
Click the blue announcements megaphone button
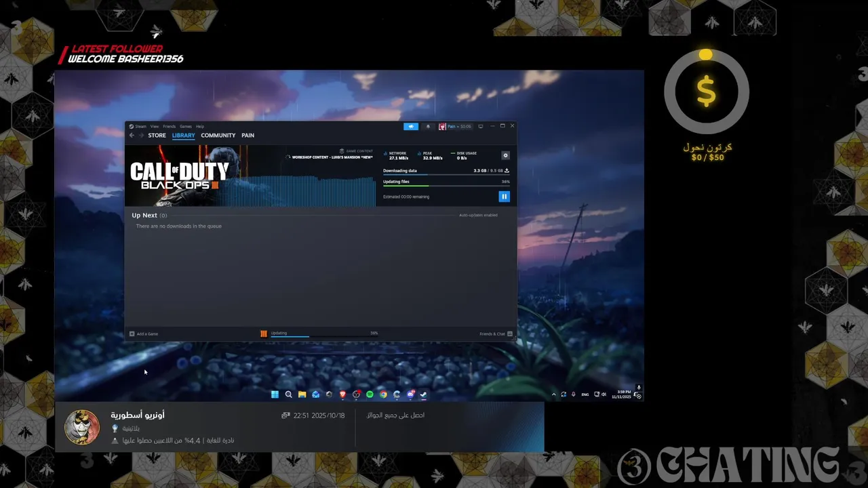410,126
